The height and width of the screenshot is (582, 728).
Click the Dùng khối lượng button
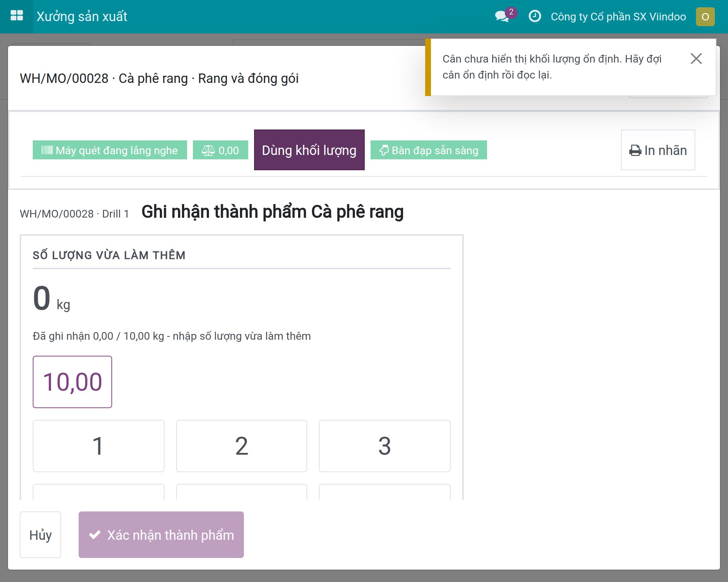(x=309, y=150)
